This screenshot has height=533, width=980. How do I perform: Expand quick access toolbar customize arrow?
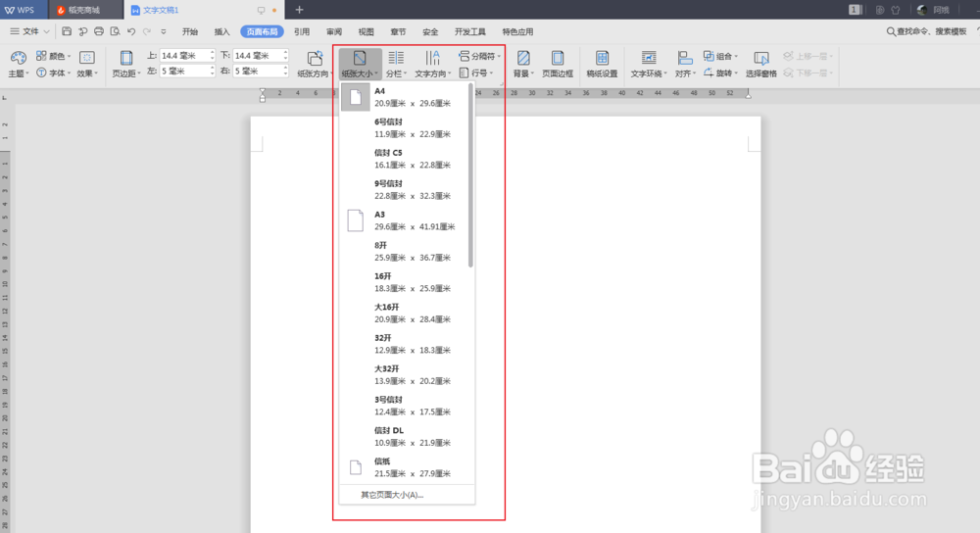[x=163, y=31]
